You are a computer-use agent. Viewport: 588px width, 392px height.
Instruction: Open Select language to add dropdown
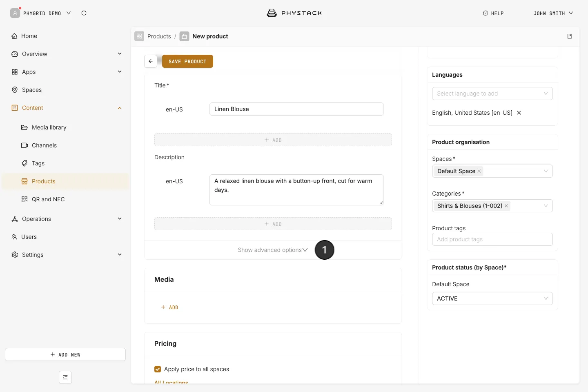click(x=492, y=94)
